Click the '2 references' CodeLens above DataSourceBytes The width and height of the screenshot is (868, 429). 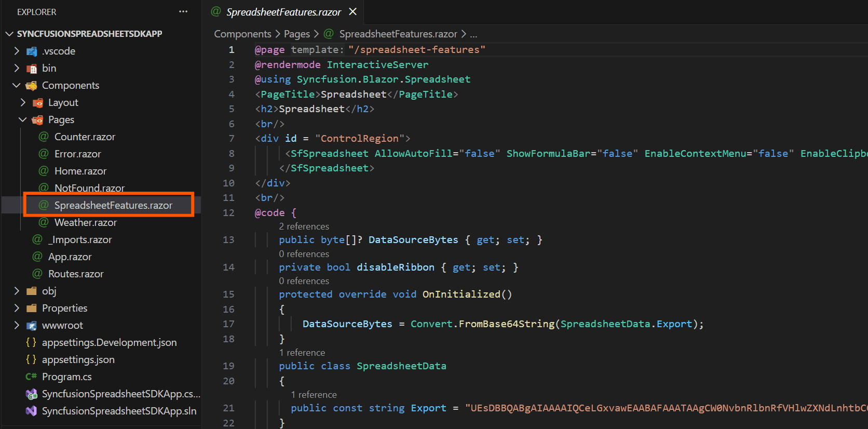pos(304,226)
